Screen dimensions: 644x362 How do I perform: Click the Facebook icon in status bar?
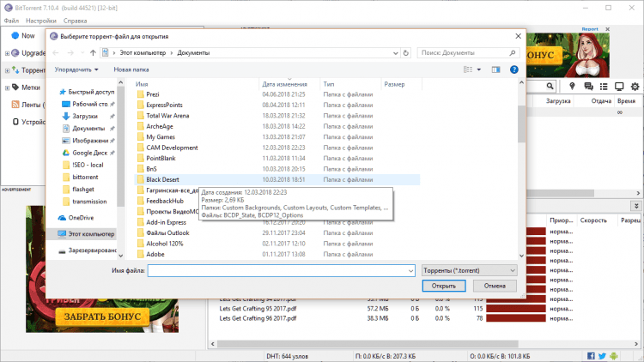coord(590,354)
